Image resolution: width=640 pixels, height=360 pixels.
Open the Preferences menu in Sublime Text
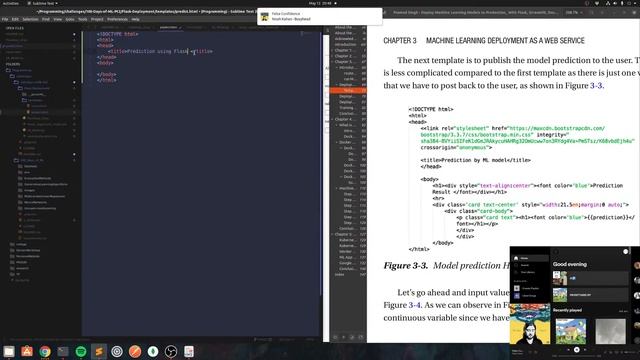click(117, 19)
